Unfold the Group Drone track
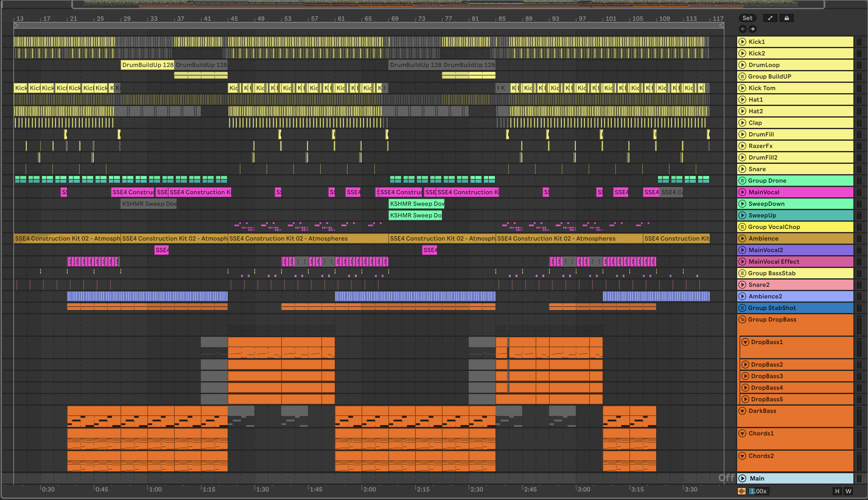The width and height of the screenshot is (868, 500). 742,180
